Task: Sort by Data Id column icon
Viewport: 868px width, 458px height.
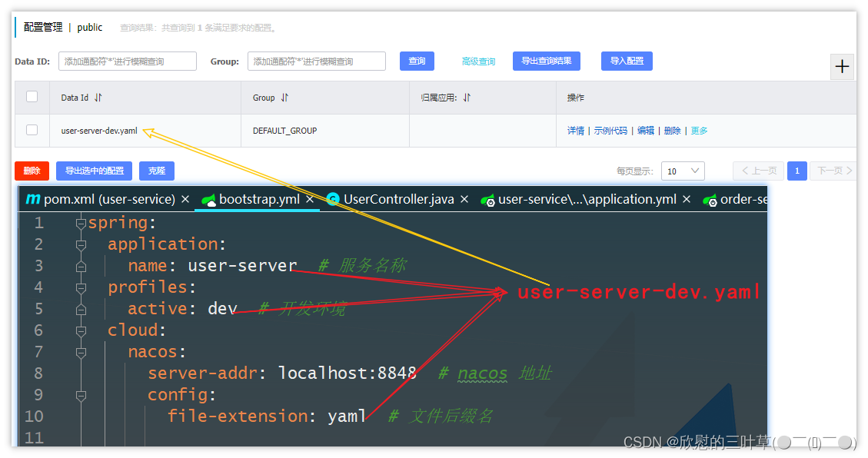Action: pos(98,98)
